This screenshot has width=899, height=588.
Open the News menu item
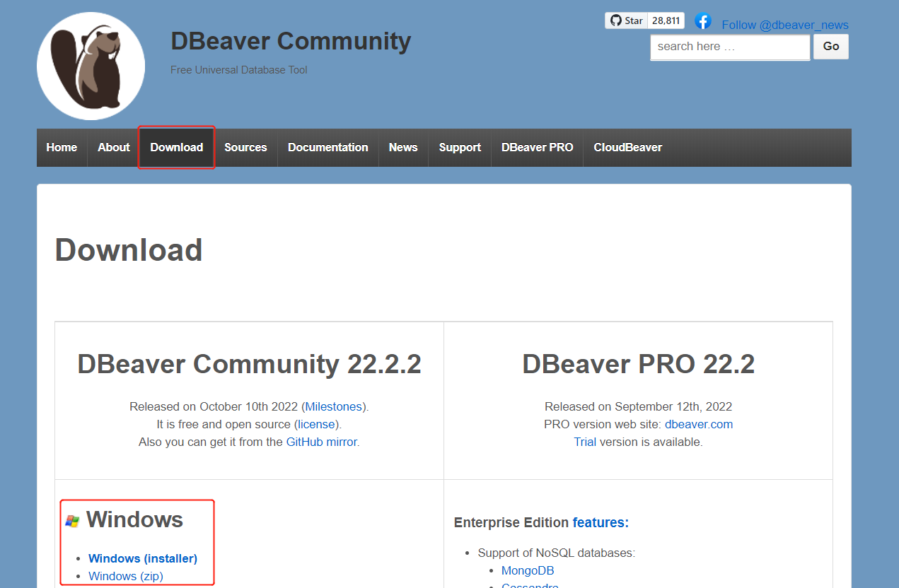pyautogui.click(x=403, y=148)
